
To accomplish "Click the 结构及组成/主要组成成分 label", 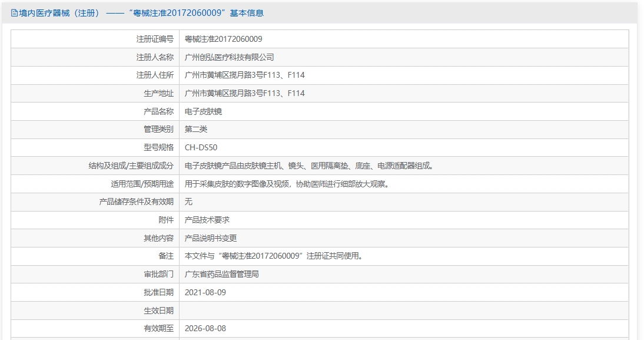I will click(131, 166).
